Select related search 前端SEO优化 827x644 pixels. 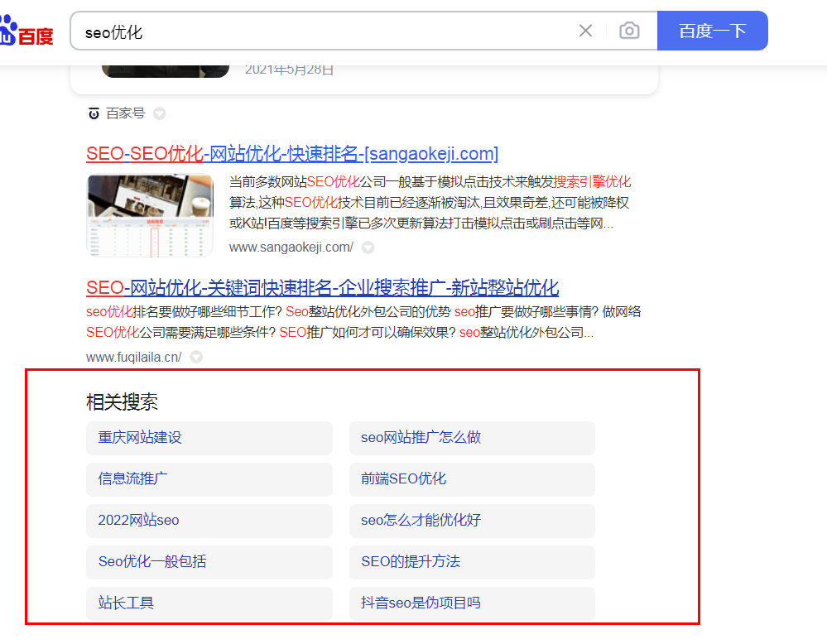(472, 479)
